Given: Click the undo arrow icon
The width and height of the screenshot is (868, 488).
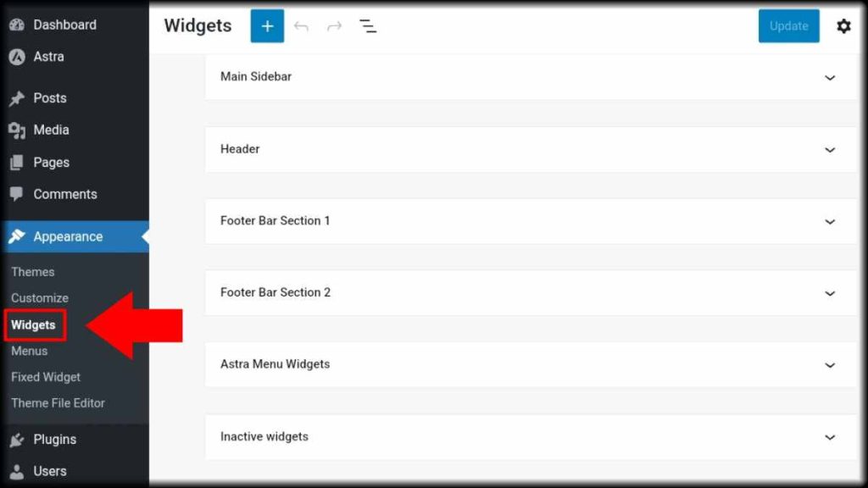Looking at the screenshot, I should pyautogui.click(x=301, y=26).
